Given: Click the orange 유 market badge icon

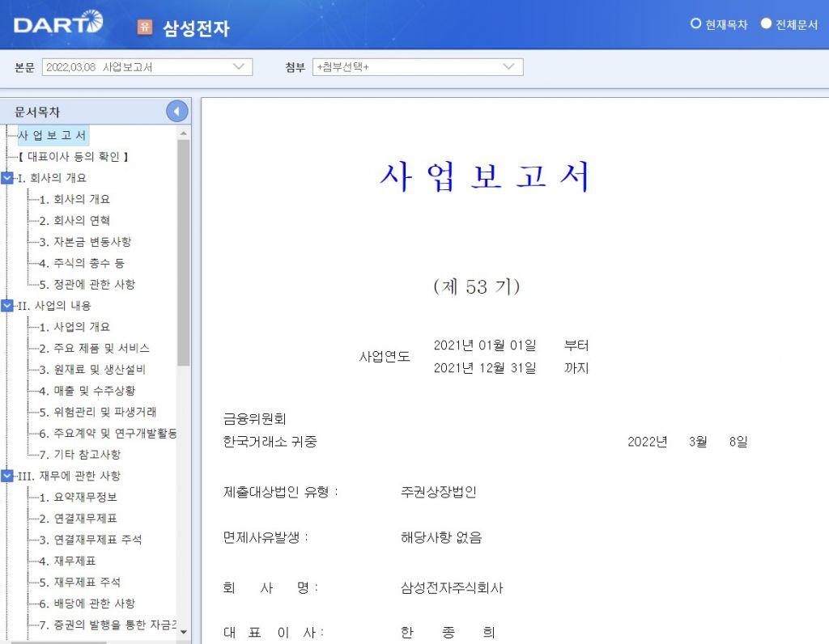Looking at the screenshot, I should (x=144, y=27).
